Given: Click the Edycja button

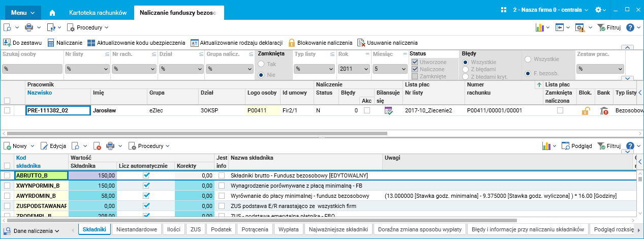Looking at the screenshot, I should pos(53,146).
